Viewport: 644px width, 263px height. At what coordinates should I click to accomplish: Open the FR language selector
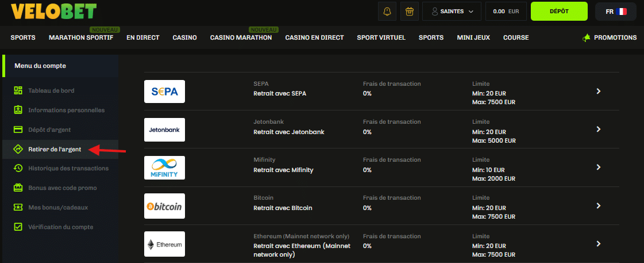coord(616,11)
